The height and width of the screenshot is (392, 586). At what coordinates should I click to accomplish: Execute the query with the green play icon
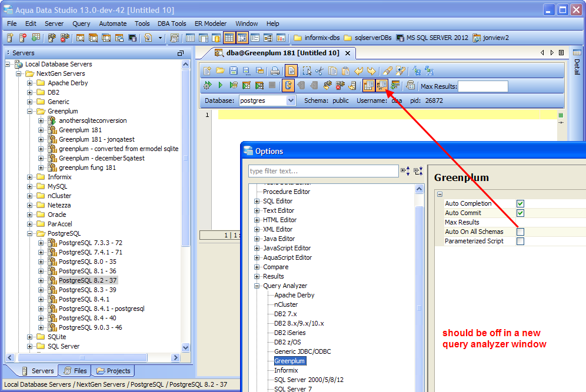[221, 85]
